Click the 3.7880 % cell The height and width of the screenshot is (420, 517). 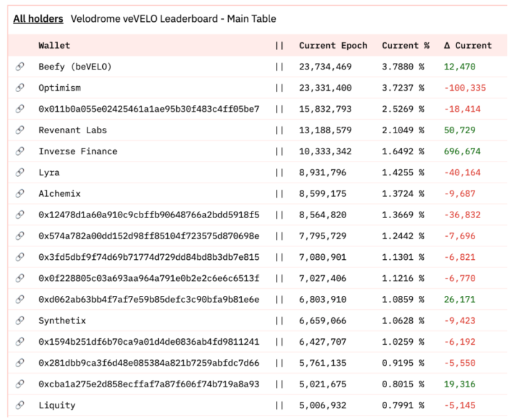click(403, 67)
